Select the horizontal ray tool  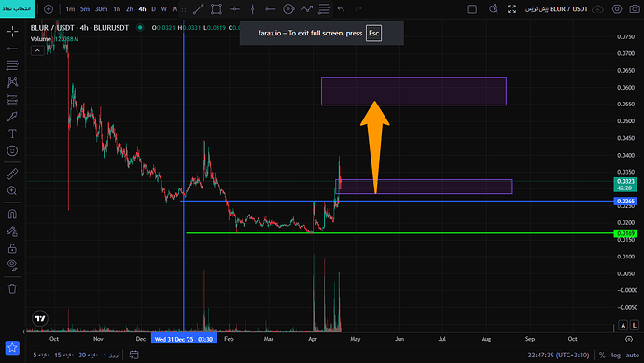[271, 9]
